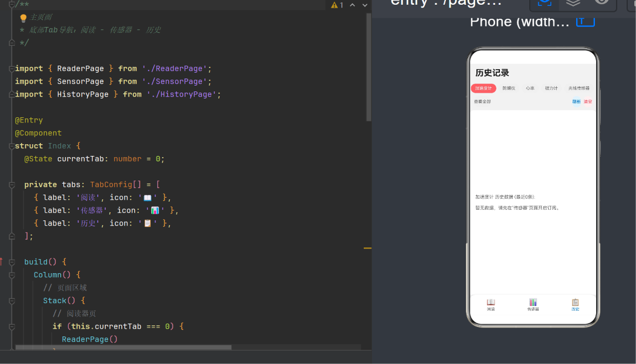Click the struct Index name
The height and width of the screenshot is (364, 636).
59,146
